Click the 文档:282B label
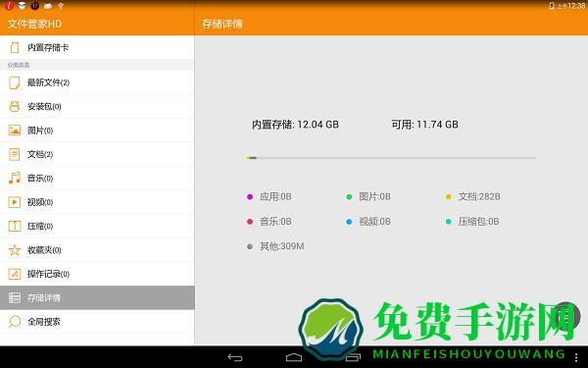 pos(479,197)
